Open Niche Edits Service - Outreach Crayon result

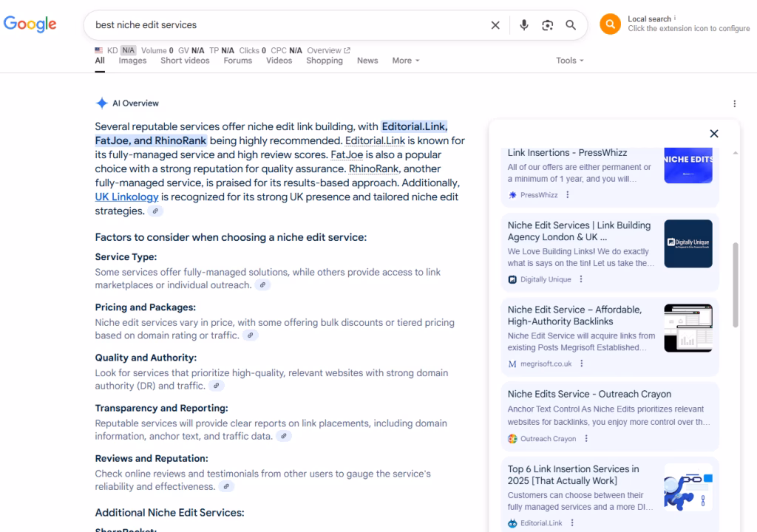[x=589, y=394]
